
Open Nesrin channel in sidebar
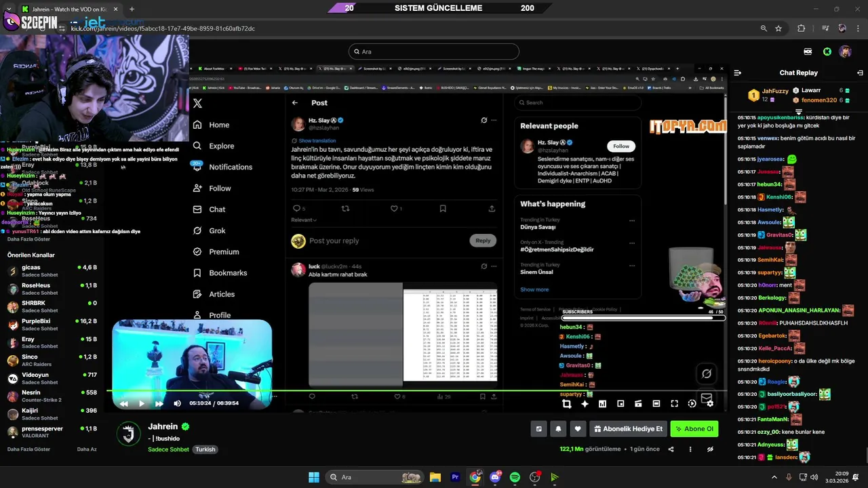click(x=52, y=396)
